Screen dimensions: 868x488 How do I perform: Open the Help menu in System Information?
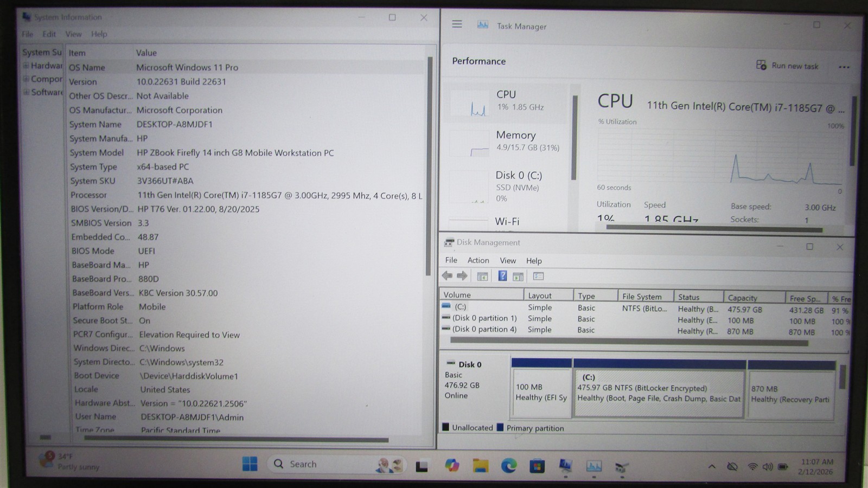click(x=99, y=34)
